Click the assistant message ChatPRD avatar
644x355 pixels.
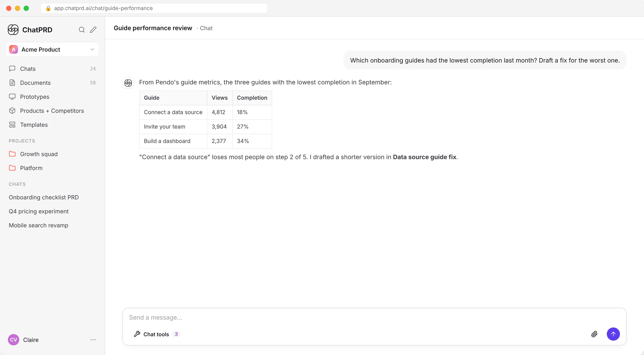128,83
